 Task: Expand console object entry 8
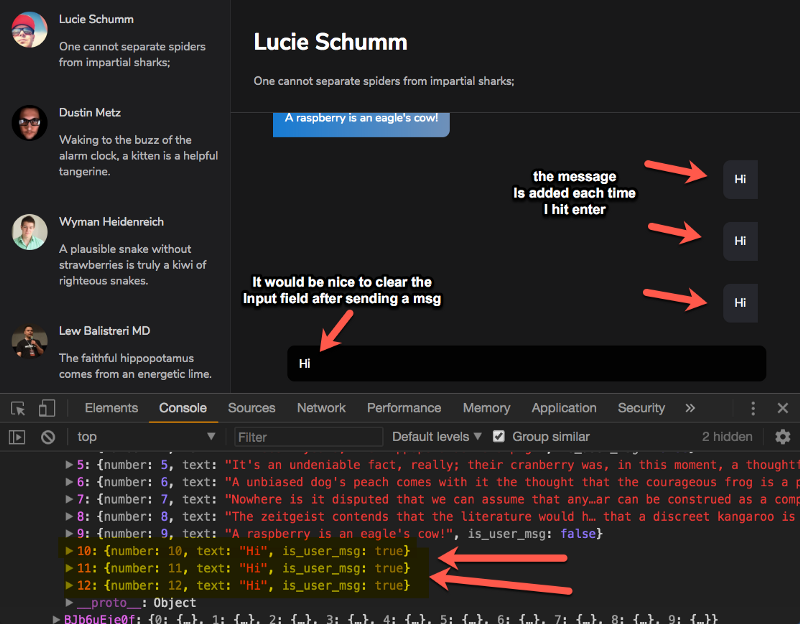coord(69,517)
